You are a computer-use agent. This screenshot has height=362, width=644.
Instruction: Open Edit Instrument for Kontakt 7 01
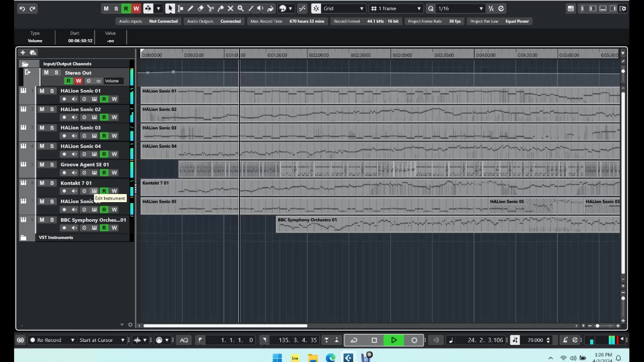coord(94,191)
